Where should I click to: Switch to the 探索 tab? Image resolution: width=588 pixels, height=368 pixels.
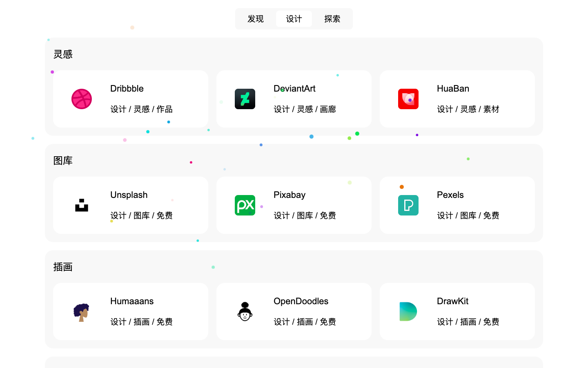tap(332, 19)
